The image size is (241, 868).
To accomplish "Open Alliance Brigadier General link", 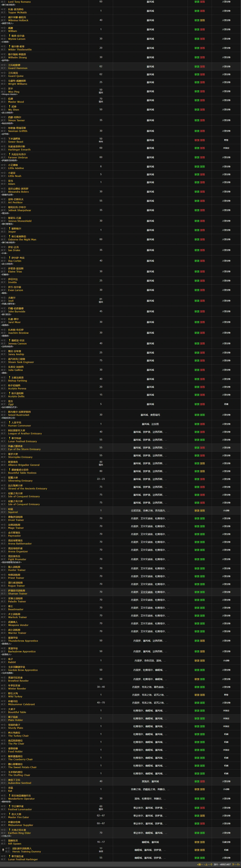I will coord(24,465).
